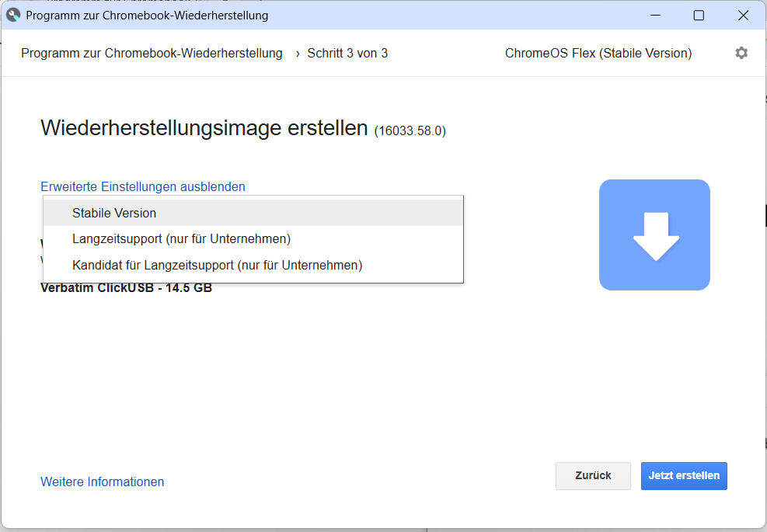Screen dimensions: 767x532
Task: Click the breadcrumb chevron separator
Action: (x=298, y=53)
